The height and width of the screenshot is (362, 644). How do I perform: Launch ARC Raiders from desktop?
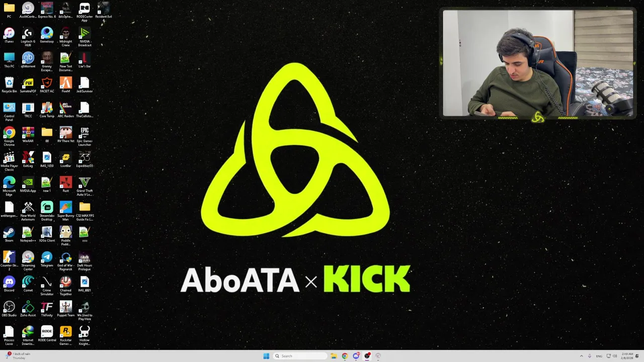click(66, 110)
